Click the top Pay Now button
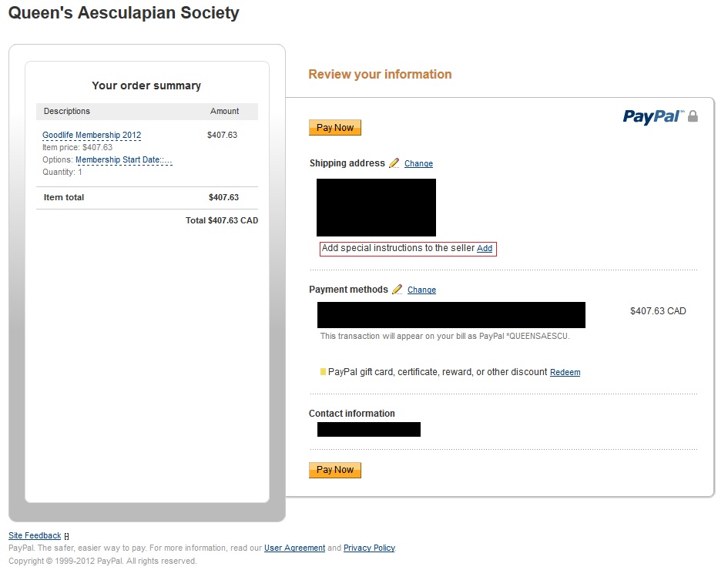The image size is (728, 580). click(x=334, y=128)
